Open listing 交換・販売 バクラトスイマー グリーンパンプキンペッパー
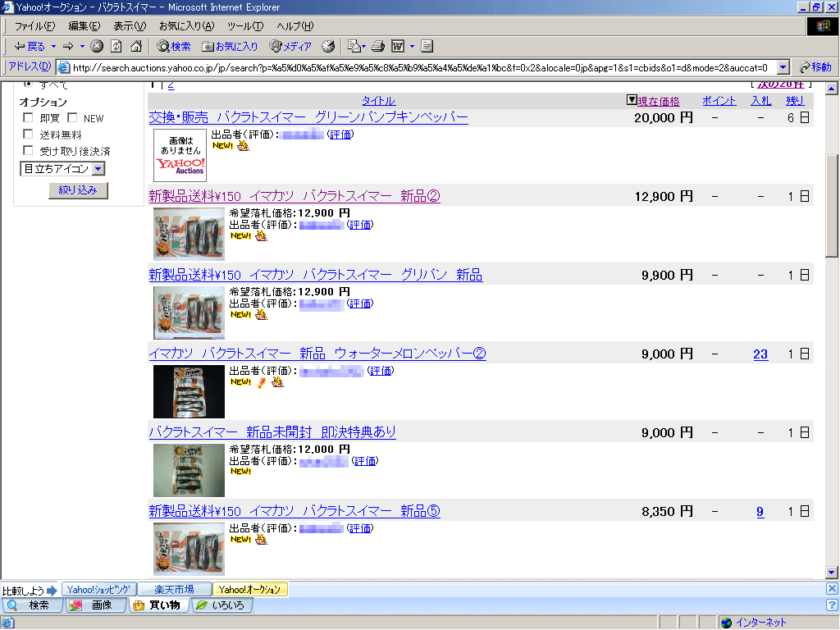This screenshot has height=630, width=840. pyautogui.click(x=308, y=117)
